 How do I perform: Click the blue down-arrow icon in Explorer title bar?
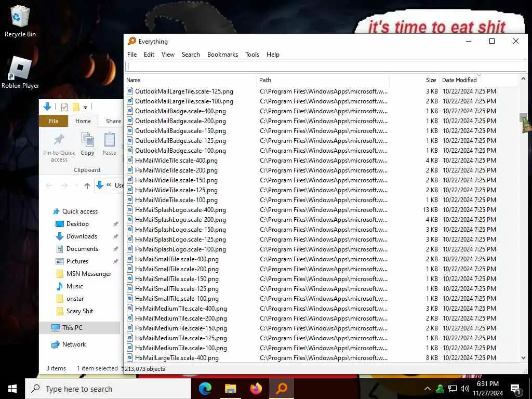[x=47, y=107]
